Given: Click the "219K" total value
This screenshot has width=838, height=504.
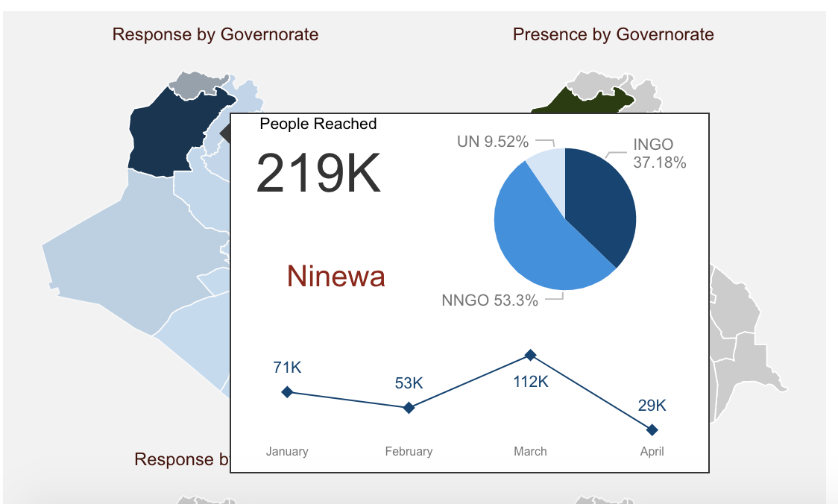Looking at the screenshot, I should [318, 173].
